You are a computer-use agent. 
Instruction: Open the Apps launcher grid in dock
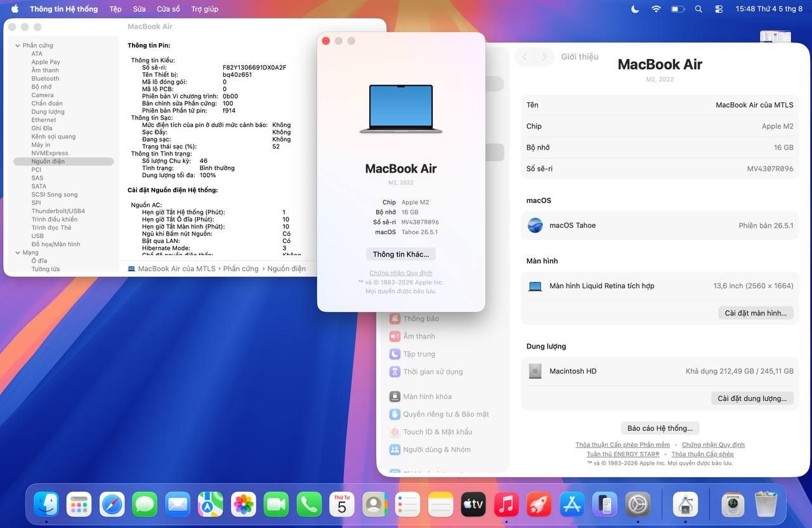[x=79, y=505]
